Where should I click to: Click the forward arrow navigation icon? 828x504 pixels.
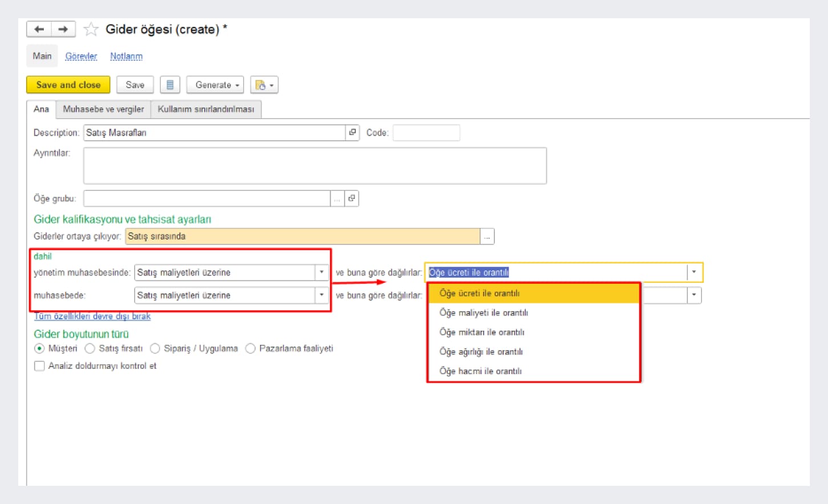point(63,29)
